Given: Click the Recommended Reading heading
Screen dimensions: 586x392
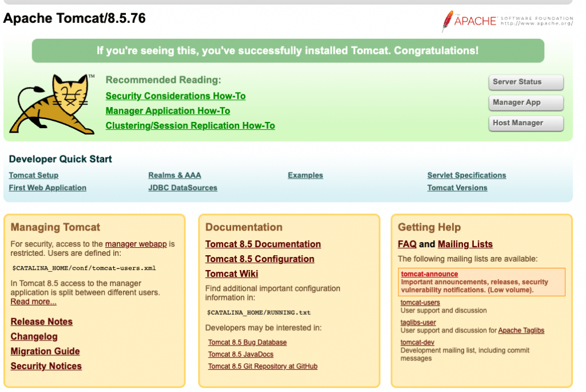Looking at the screenshot, I should (163, 80).
